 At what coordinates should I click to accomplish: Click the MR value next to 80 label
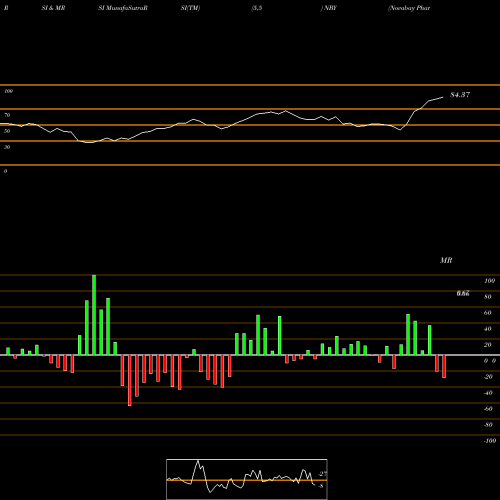[x=463, y=293]
